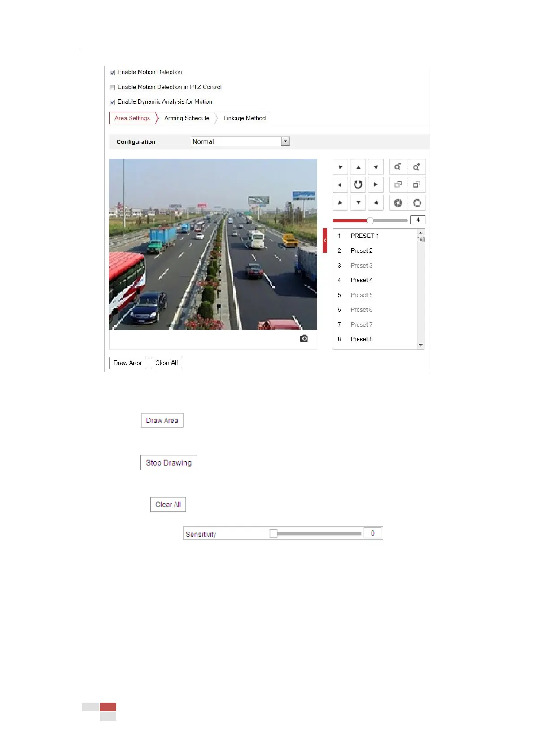Zoom in with magnifier plus icon
Image resolution: width=534 pixels, height=756 pixels.
(416, 167)
